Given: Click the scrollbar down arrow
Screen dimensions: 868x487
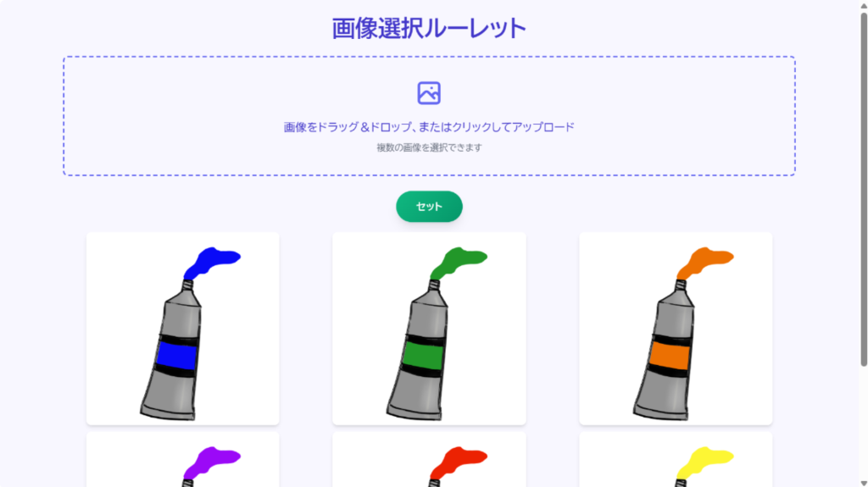Looking at the screenshot, I should coord(864,483).
